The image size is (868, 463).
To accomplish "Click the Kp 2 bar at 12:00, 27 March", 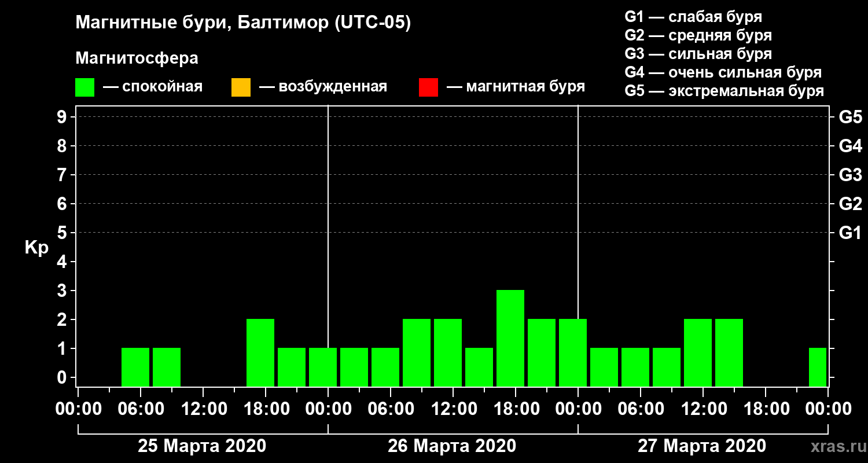I will tap(698, 352).
